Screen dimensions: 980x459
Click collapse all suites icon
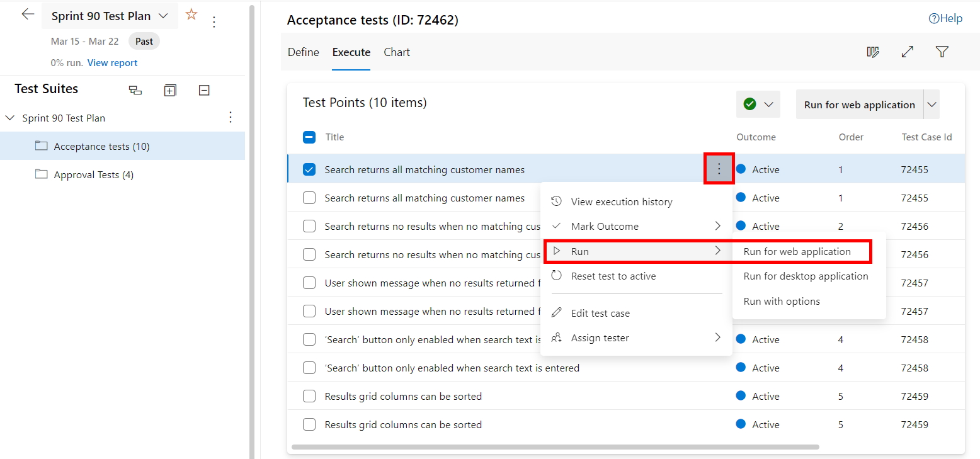tap(204, 90)
